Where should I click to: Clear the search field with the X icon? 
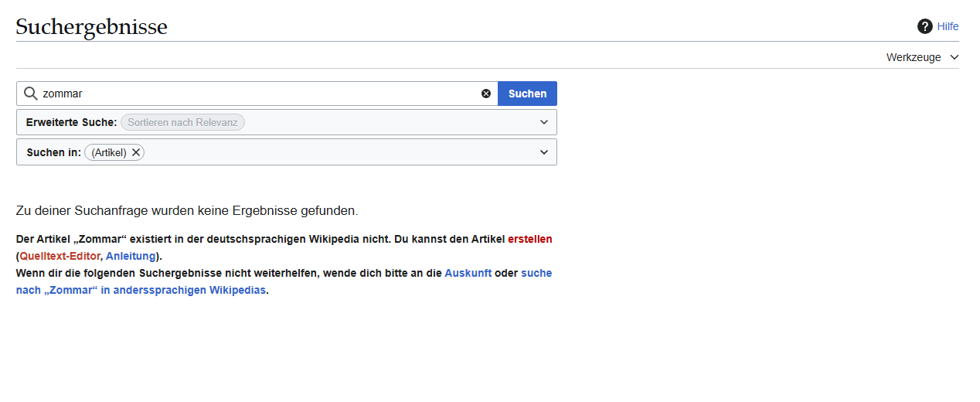click(486, 94)
